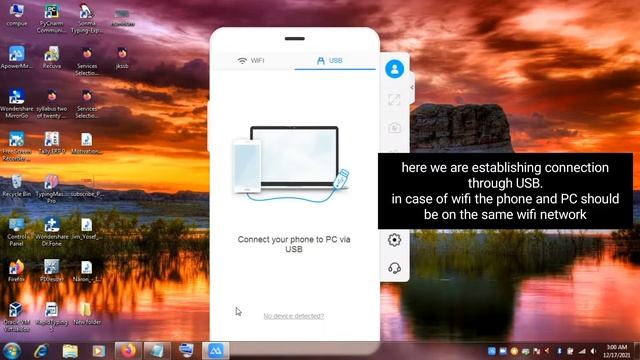Select the USB connection tab
The height and width of the screenshot is (360, 640).
point(330,61)
